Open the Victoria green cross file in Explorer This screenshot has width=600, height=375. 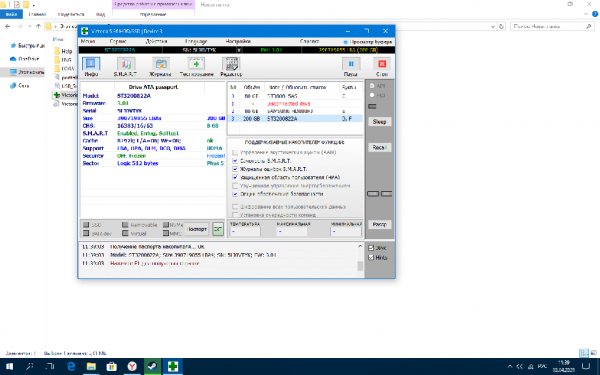[x=57, y=95]
